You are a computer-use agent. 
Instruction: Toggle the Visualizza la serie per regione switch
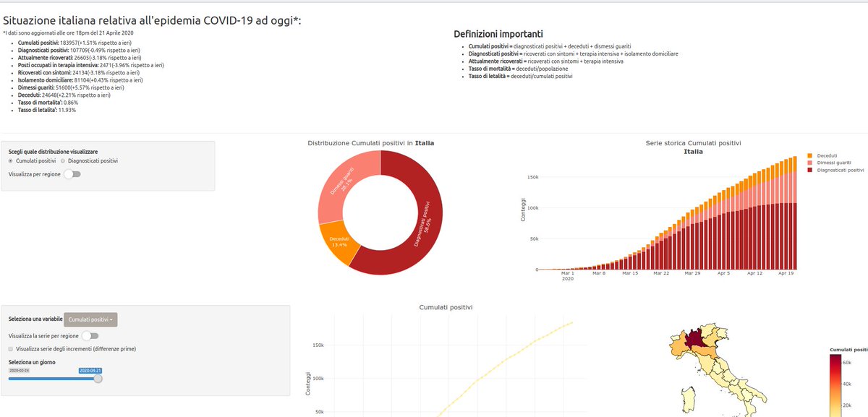pos(90,335)
